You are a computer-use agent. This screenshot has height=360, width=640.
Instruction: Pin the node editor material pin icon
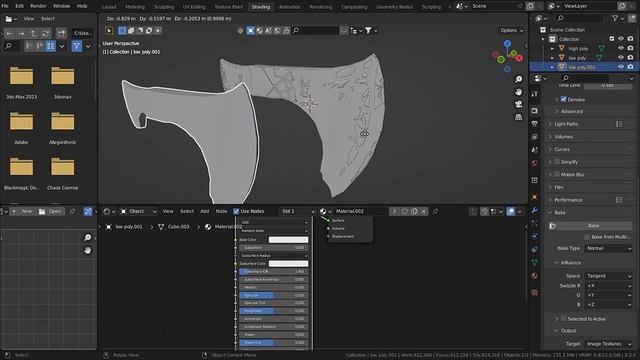435,211
